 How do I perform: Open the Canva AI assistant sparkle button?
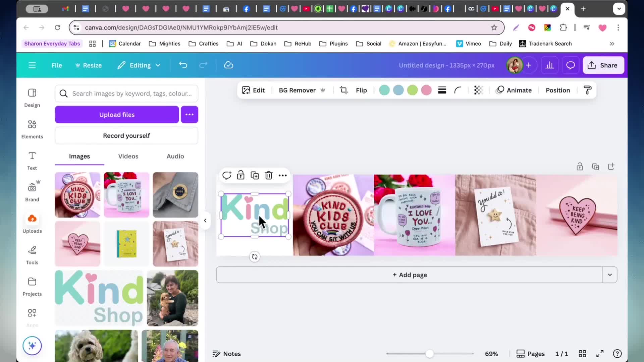pos(32,346)
